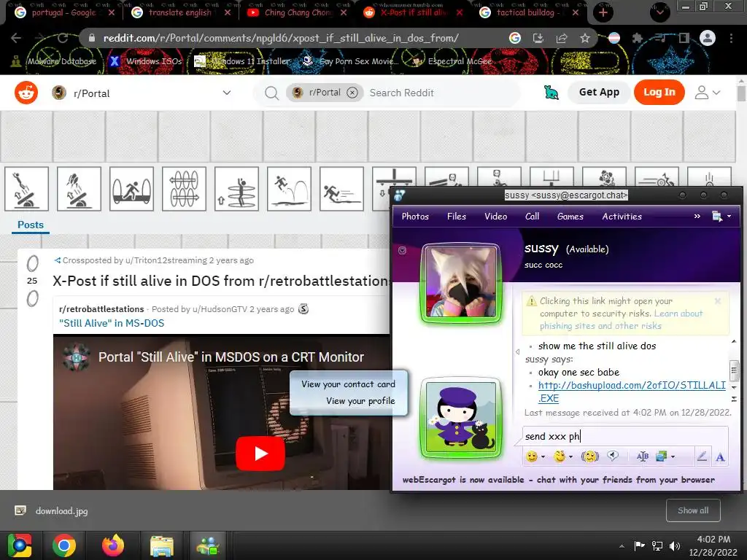Click the first portal test chamber sign icon
The image size is (747, 560).
(x=27, y=189)
